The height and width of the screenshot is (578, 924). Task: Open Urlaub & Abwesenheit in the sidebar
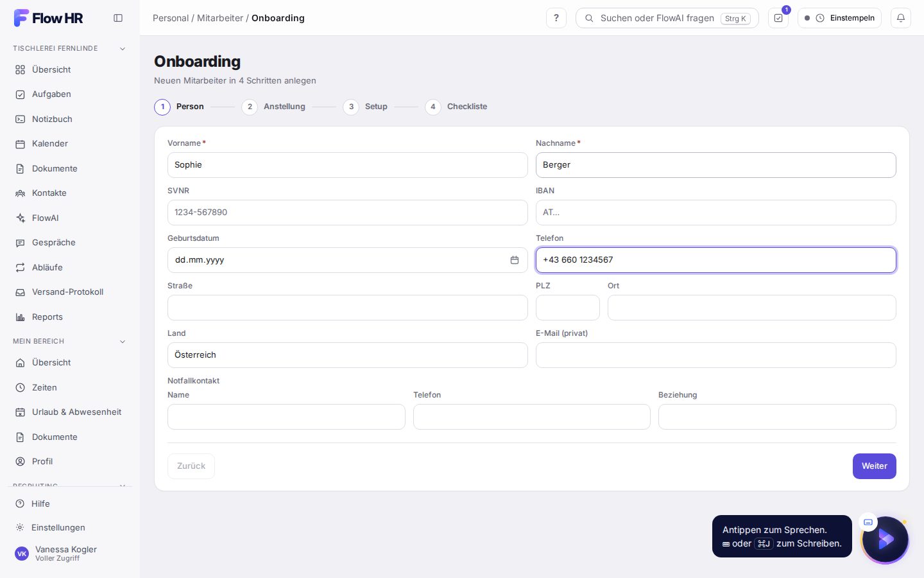pyautogui.click(x=70, y=412)
